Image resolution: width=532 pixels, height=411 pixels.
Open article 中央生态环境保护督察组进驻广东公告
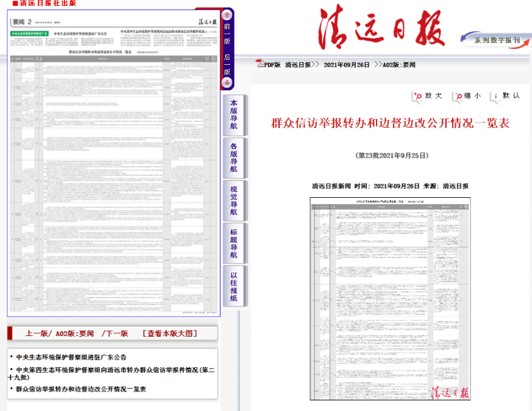click(72, 357)
